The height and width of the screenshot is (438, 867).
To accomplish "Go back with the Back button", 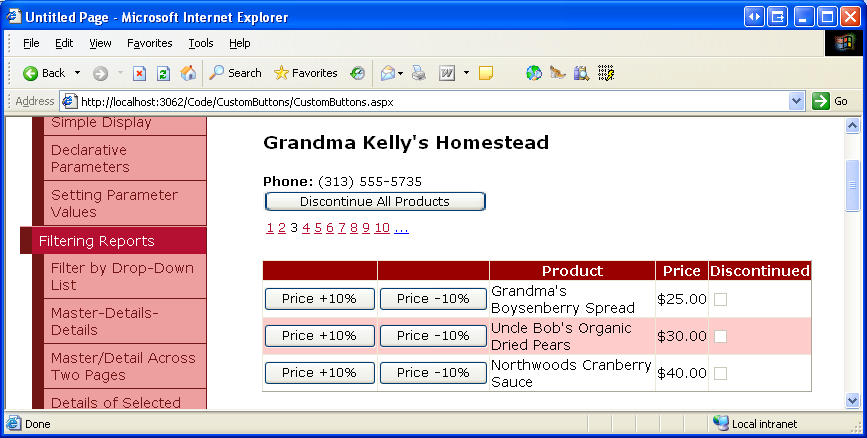I will (x=44, y=73).
